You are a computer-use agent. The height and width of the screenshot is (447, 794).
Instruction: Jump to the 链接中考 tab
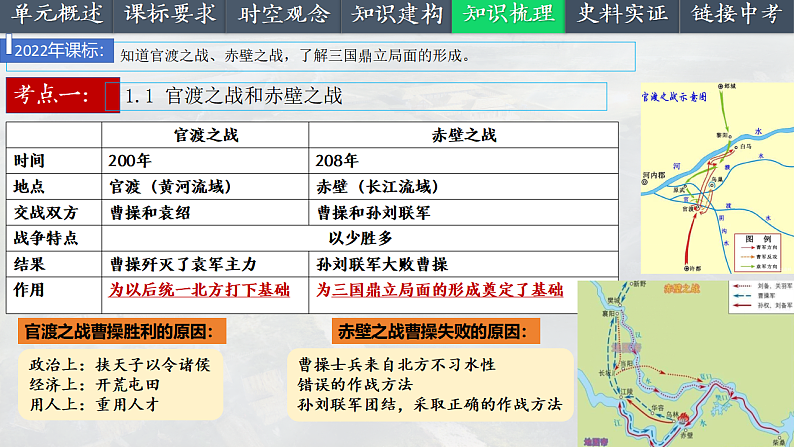click(x=737, y=15)
